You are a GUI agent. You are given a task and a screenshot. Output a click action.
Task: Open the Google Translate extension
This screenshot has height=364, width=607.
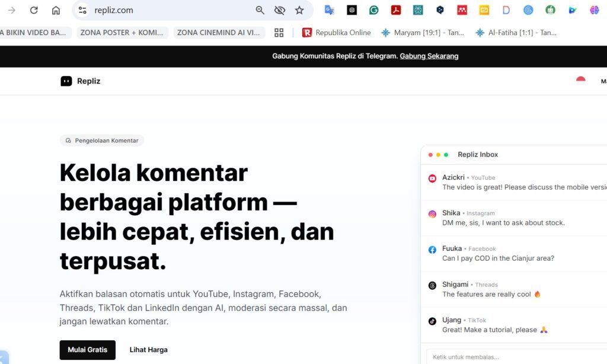coord(330,10)
